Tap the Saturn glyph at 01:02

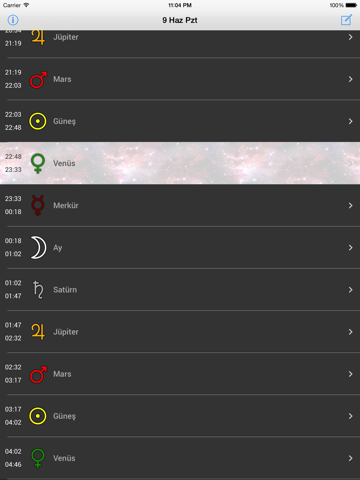point(38,290)
